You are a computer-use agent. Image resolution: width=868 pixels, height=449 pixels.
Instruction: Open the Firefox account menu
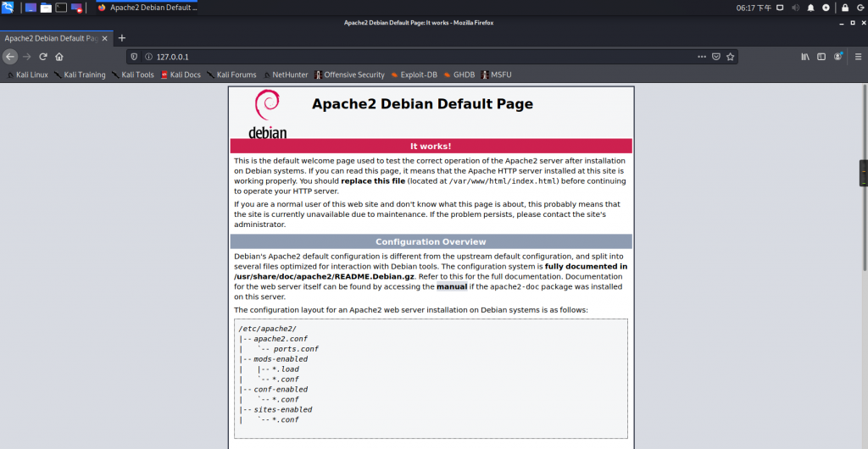pyautogui.click(x=838, y=57)
